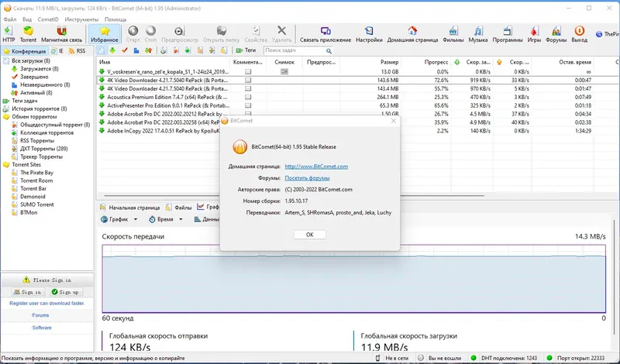
Task: Switch to the Начальная страница tab
Action: 130,207
